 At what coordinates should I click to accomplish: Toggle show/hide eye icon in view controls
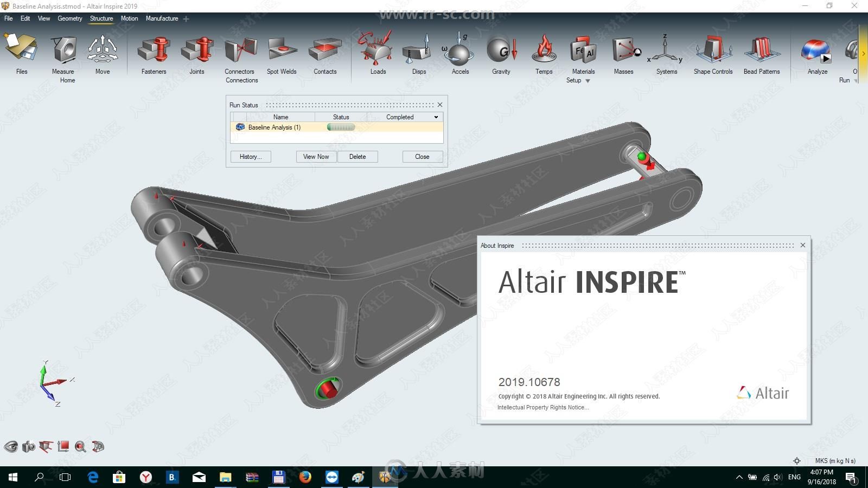pyautogui.click(x=11, y=447)
